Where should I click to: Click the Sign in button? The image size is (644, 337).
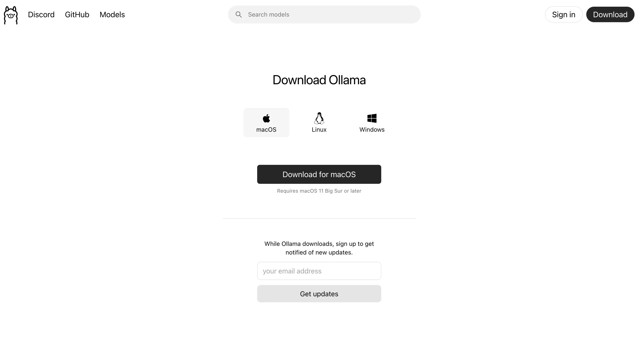(564, 14)
